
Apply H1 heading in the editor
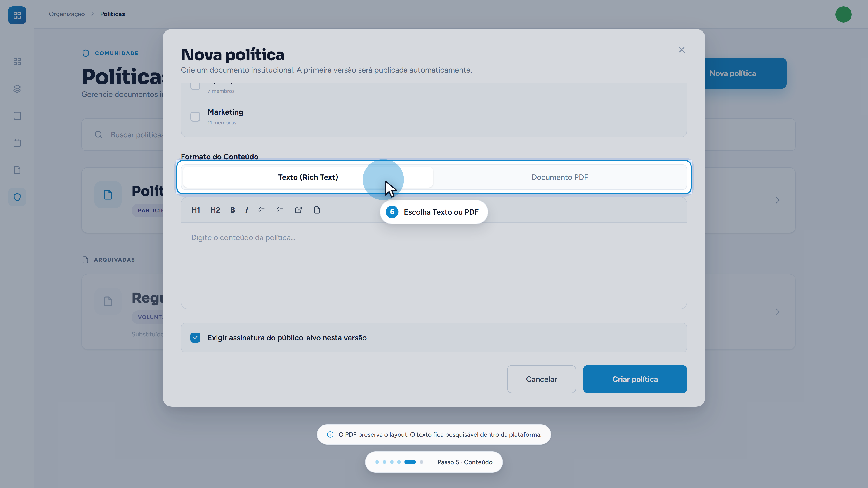pos(196,210)
